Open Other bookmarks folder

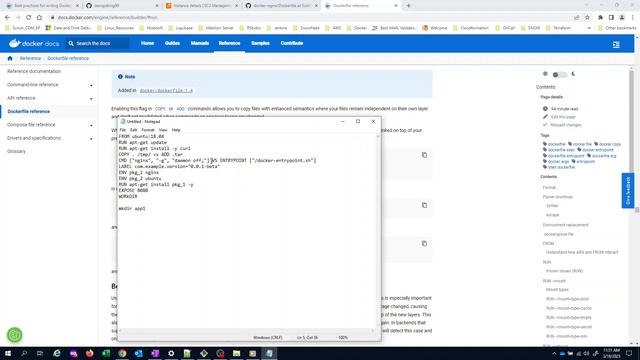click(x=617, y=28)
